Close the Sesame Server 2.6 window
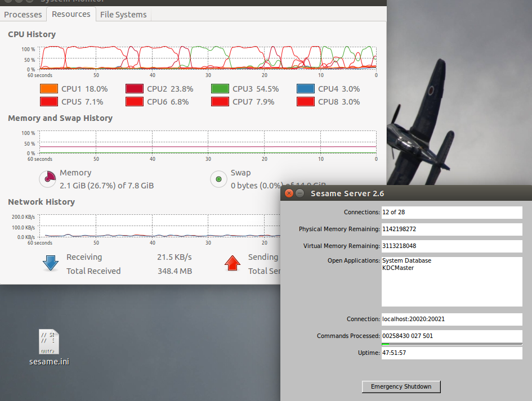The height and width of the screenshot is (401, 532). click(x=289, y=193)
